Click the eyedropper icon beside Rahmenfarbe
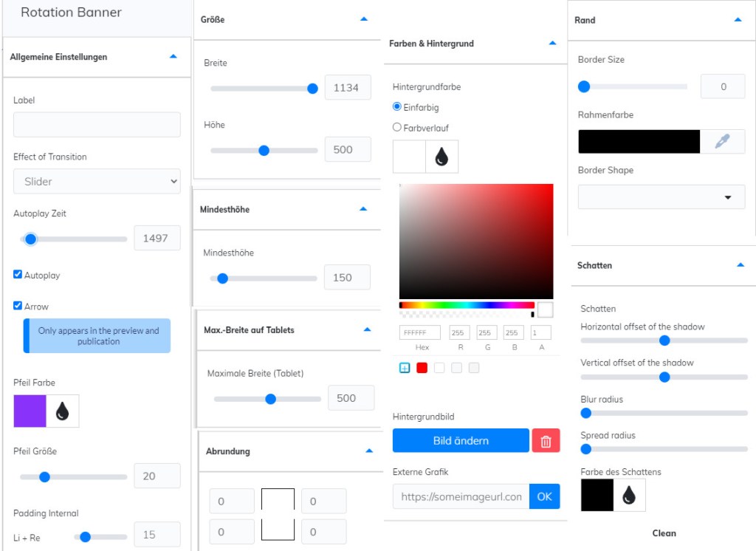 [x=722, y=142]
